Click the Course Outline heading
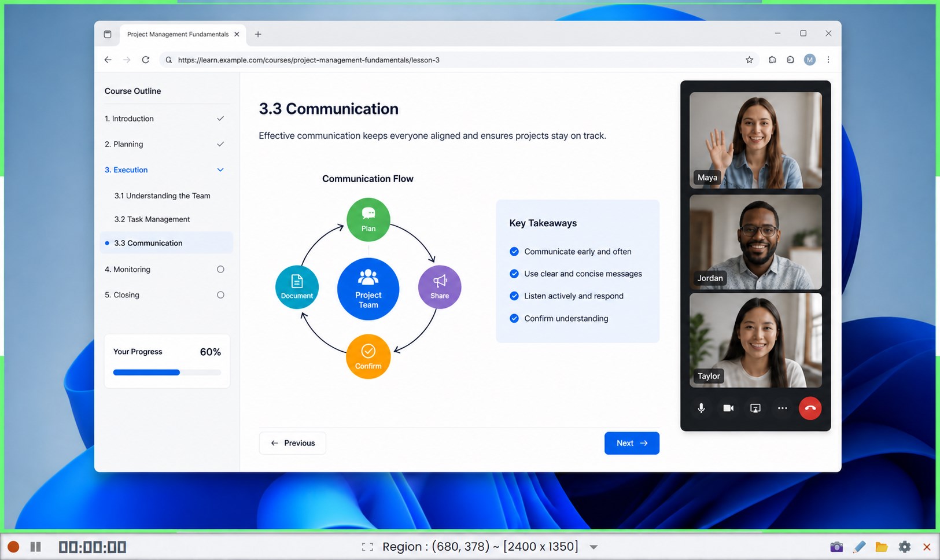This screenshot has height=560, width=940. pos(133,91)
